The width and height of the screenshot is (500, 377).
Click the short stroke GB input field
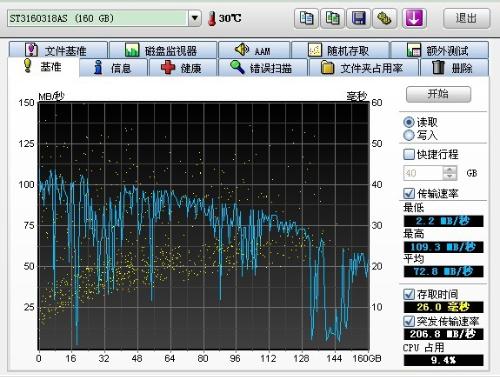[x=423, y=173]
